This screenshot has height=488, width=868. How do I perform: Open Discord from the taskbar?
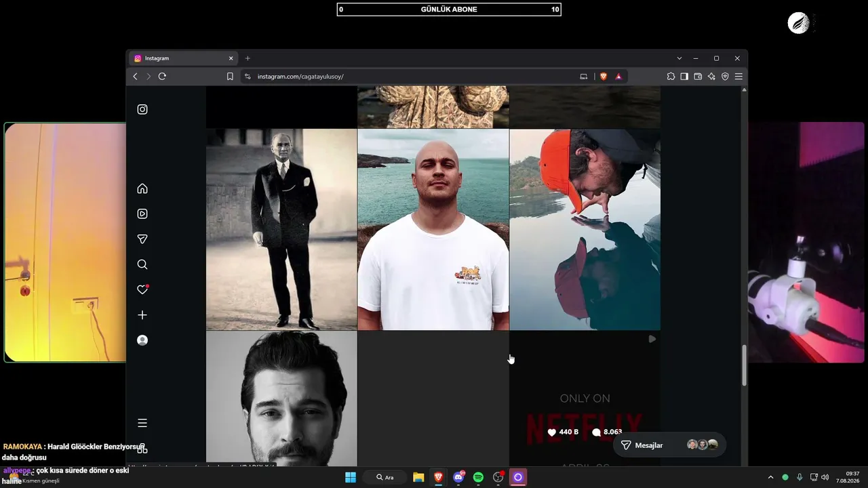(459, 477)
